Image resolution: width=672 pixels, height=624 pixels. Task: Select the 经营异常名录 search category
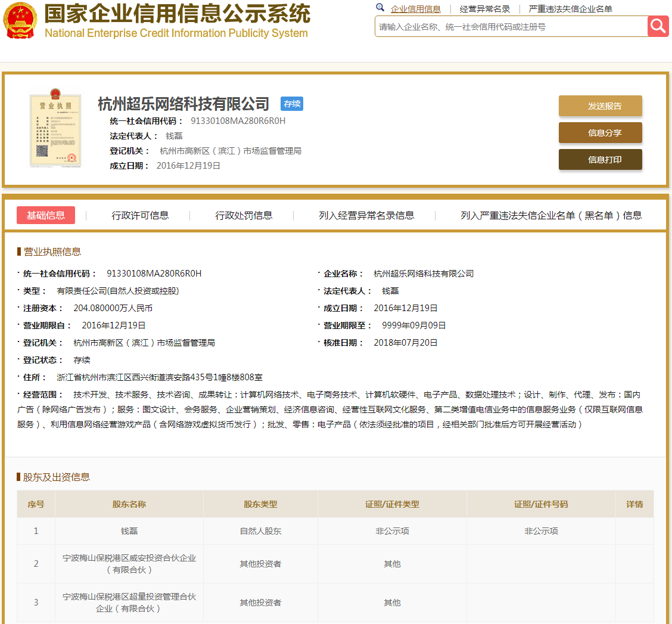(x=484, y=9)
